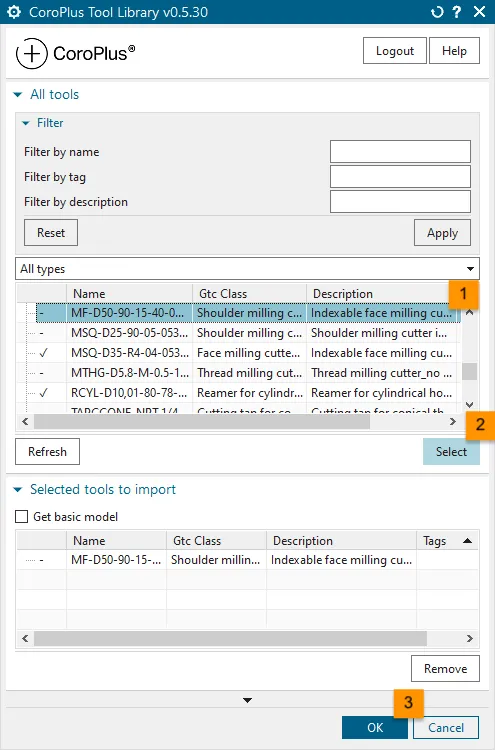495x750 pixels.
Task: Sort the tool list by the Gtc Class column
Action: [249, 294]
